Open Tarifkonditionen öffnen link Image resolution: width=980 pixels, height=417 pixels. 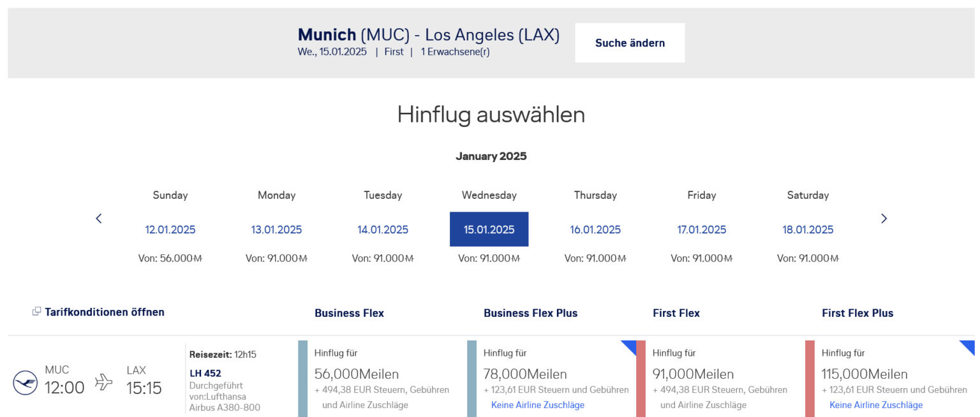104,312
